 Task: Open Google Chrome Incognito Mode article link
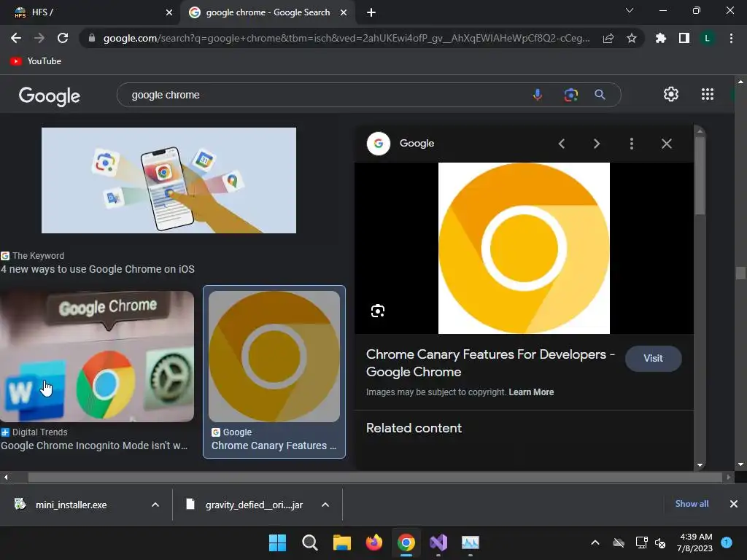point(94,446)
